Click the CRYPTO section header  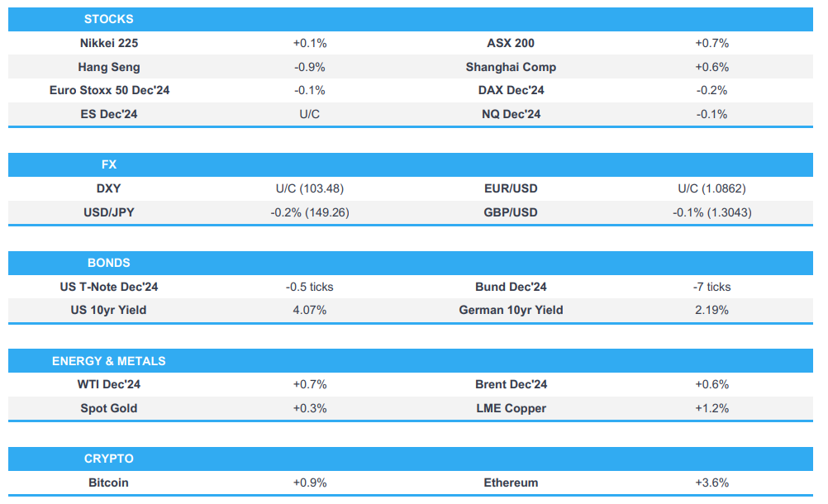click(x=108, y=459)
